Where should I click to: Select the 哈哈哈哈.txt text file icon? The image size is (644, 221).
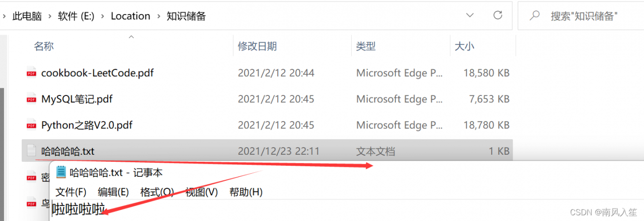click(31, 150)
